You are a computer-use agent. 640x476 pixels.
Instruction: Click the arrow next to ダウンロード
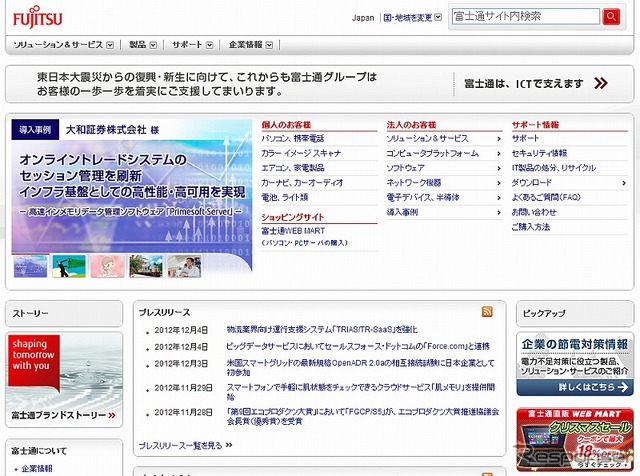[624, 183]
